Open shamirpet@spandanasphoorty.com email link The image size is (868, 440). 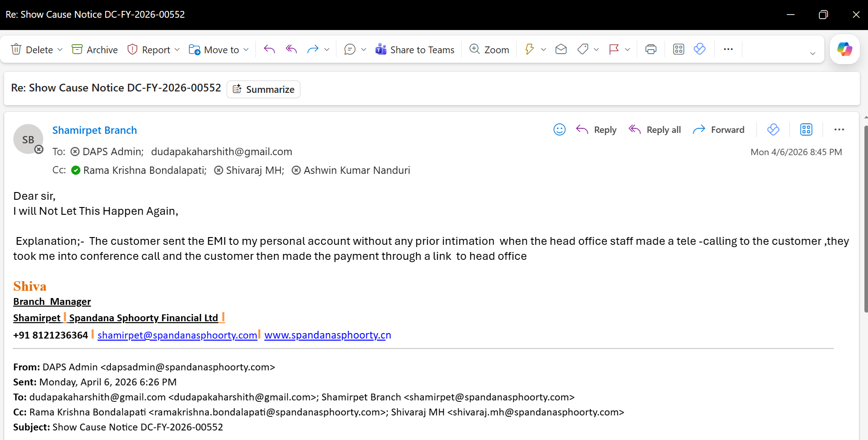(177, 335)
